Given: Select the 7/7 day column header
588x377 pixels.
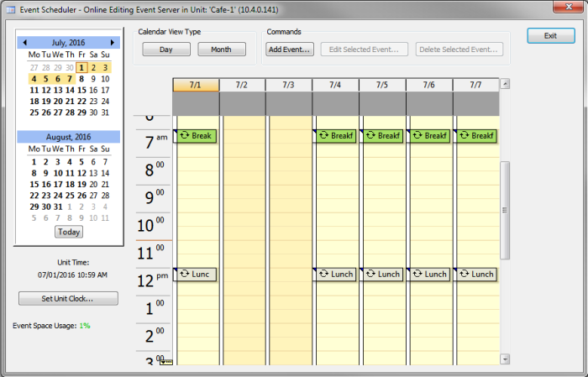Looking at the screenshot, I should pos(476,85).
